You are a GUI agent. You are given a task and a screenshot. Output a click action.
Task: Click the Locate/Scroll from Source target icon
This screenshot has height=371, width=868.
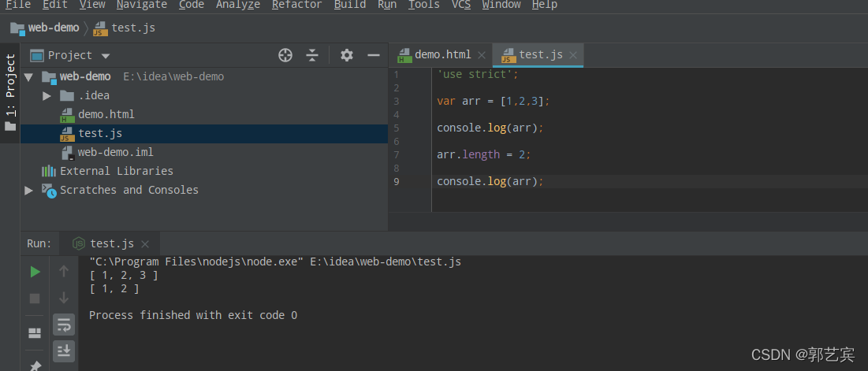point(285,55)
